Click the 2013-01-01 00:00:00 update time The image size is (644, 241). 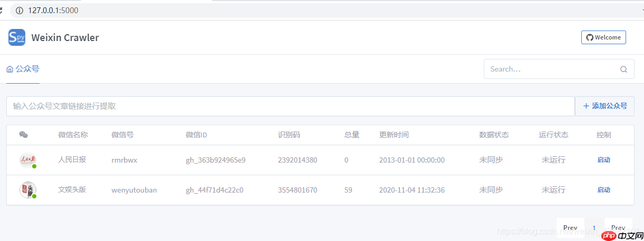[x=412, y=160]
